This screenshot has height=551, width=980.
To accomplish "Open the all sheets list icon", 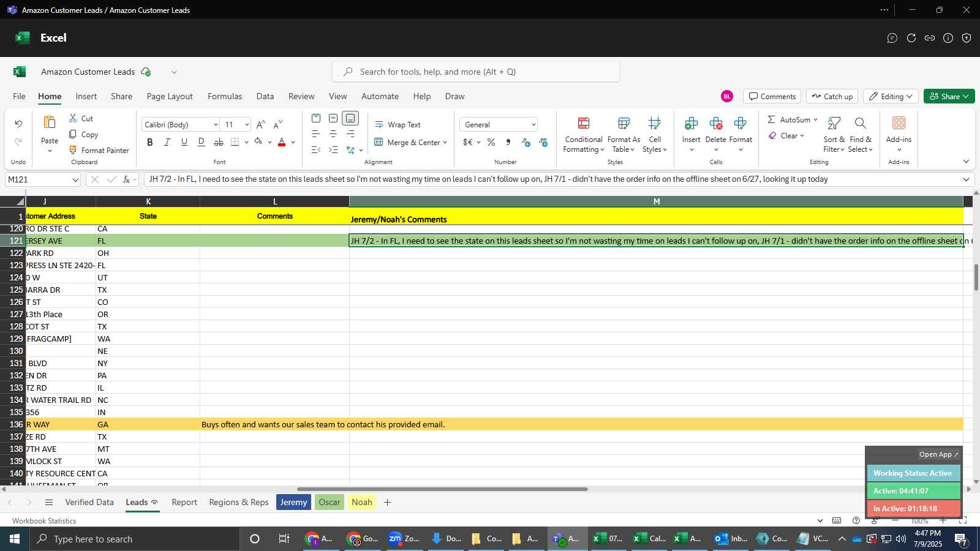I will pos(49,502).
